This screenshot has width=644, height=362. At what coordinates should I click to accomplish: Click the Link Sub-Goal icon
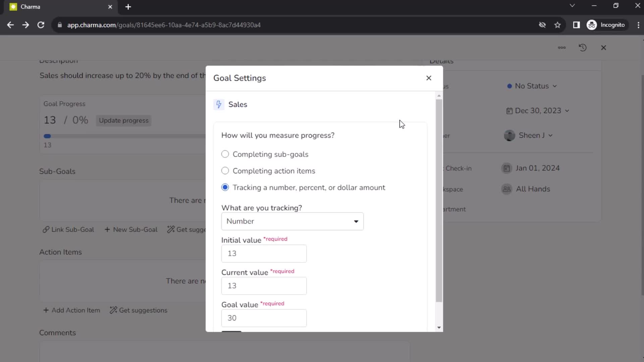(45, 229)
